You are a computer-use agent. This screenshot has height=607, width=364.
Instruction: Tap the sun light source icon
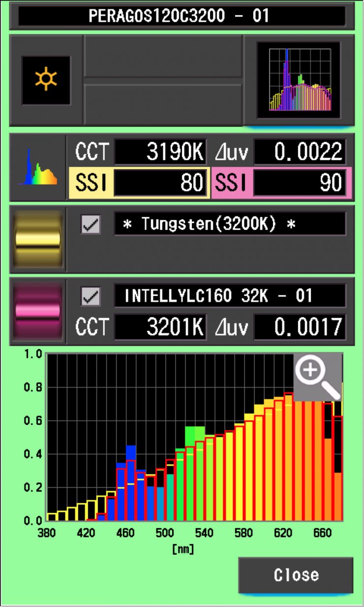pos(46,80)
